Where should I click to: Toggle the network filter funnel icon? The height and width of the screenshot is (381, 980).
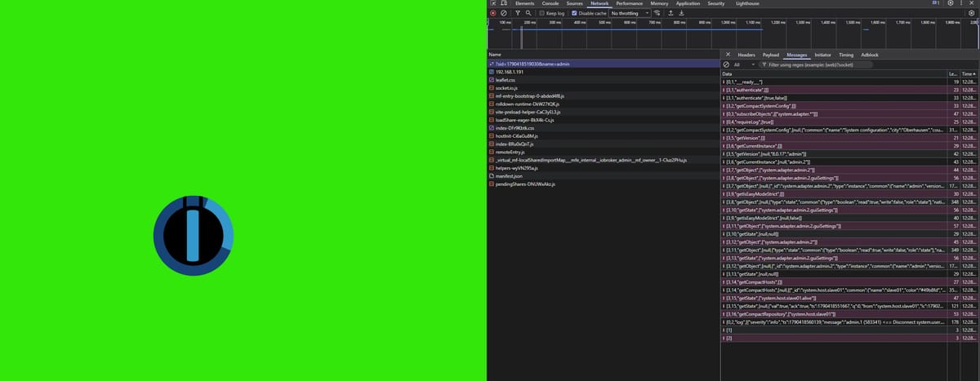tap(518, 13)
